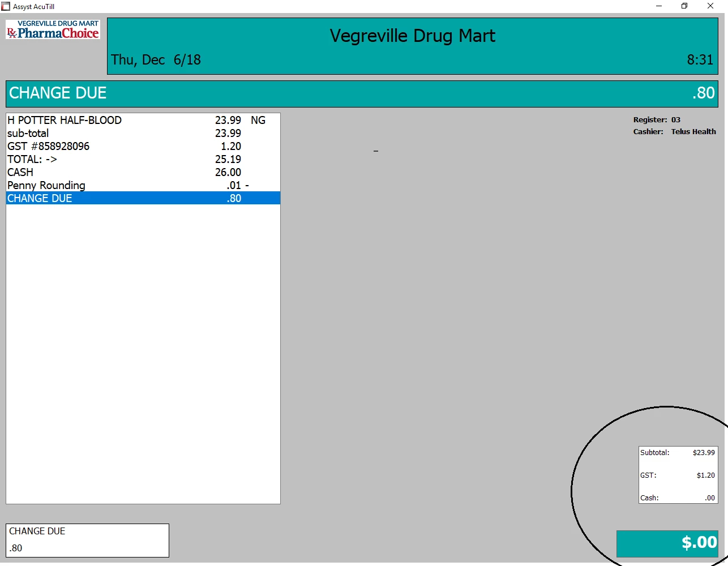
Task: Click the GST: $1.20 summary line
Action: pyautogui.click(x=678, y=475)
